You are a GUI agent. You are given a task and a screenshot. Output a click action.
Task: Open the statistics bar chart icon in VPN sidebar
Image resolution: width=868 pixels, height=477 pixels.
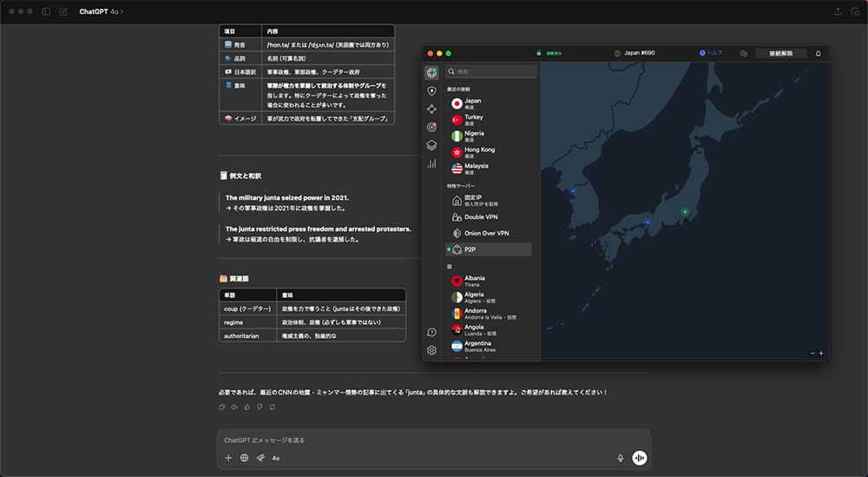tap(431, 163)
